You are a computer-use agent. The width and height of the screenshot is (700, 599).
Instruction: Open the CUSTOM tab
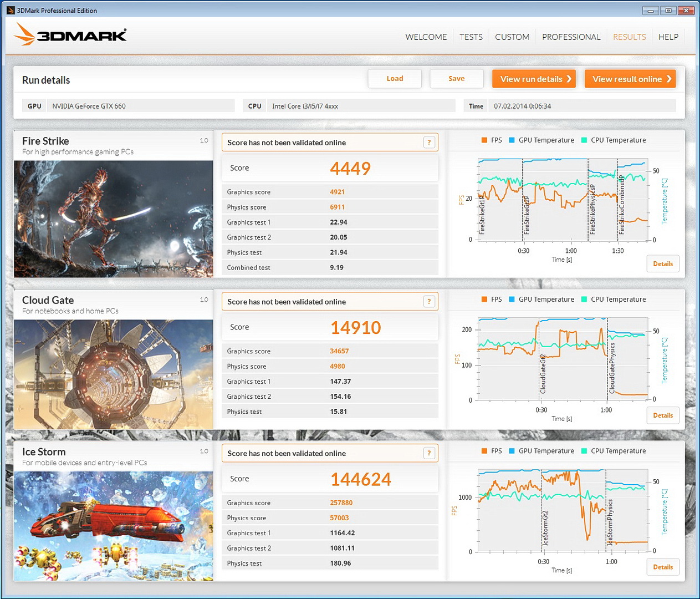[512, 37]
